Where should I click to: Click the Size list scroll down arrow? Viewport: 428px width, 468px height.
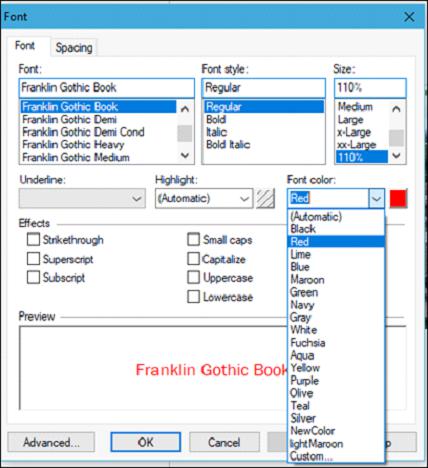point(396,155)
